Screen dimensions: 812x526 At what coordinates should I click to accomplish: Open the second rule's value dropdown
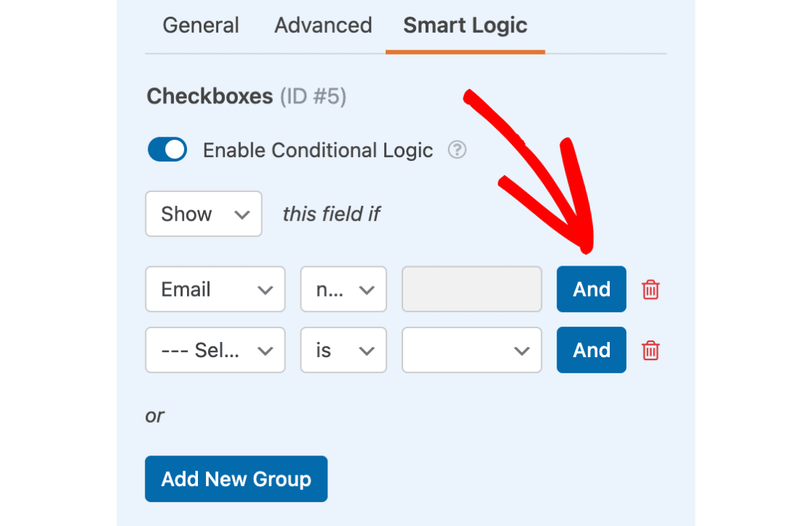coord(471,351)
